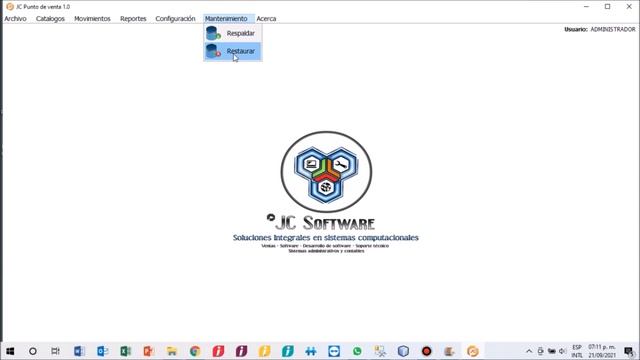Open WhatsApp from the taskbar

pos(357,351)
